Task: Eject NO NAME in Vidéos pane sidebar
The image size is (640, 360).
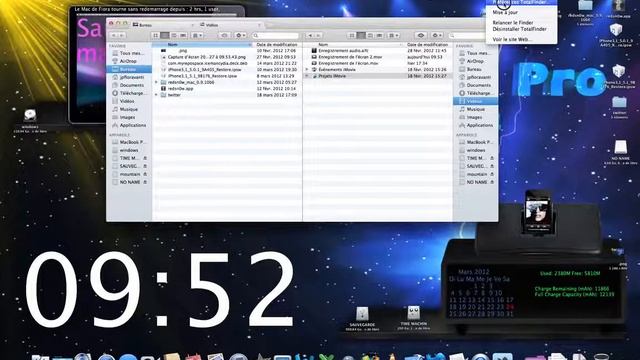Action: pyautogui.click(x=492, y=182)
